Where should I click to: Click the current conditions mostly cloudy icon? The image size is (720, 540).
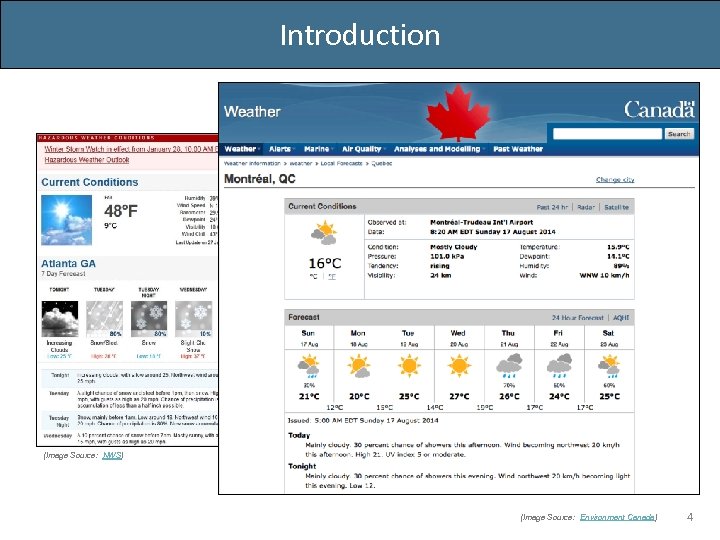(x=324, y=233)
